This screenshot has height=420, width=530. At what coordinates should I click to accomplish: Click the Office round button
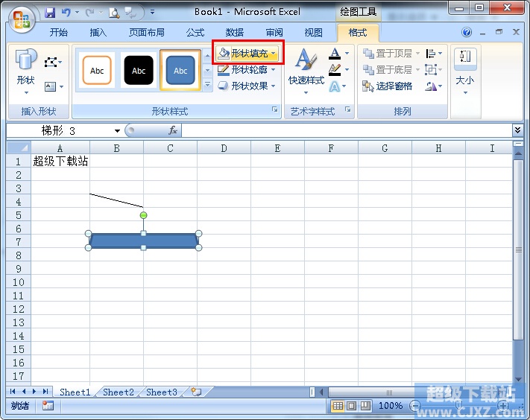pyautogui.click(x=22, y=19)
